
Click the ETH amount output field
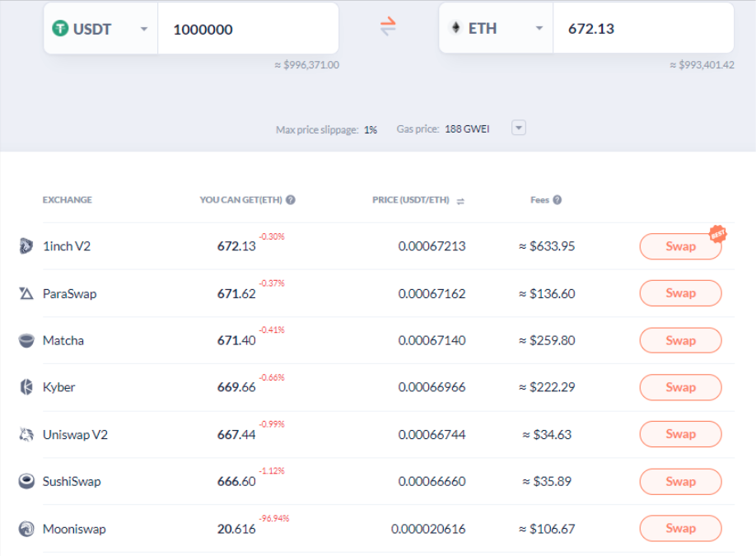(643, 28)
